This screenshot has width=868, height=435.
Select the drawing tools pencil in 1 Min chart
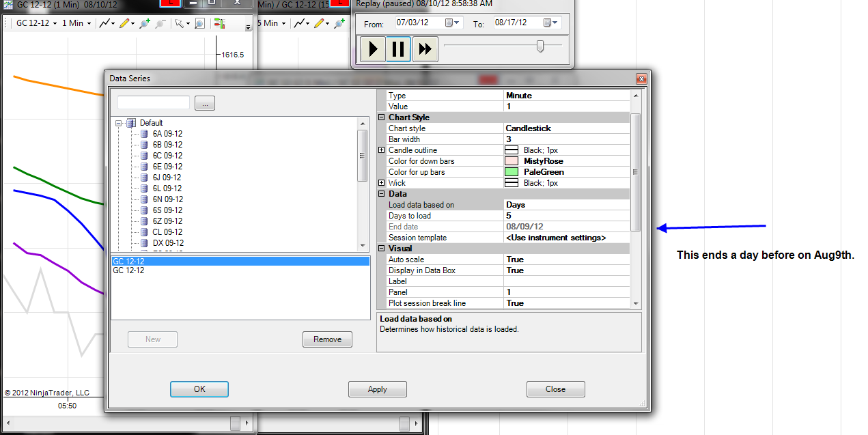[x=124, y=23]
